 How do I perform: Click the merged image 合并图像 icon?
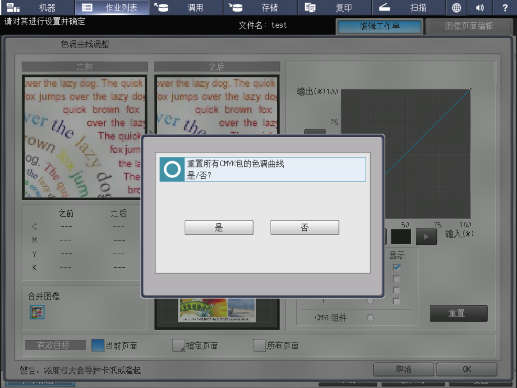pos(37,312)
